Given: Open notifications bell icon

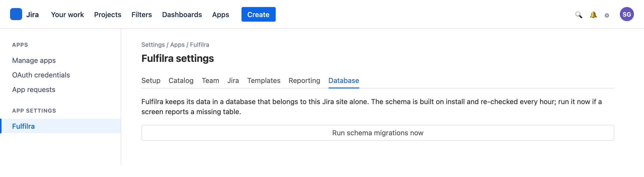Looking at the screenshot, I should click(593, 15).
